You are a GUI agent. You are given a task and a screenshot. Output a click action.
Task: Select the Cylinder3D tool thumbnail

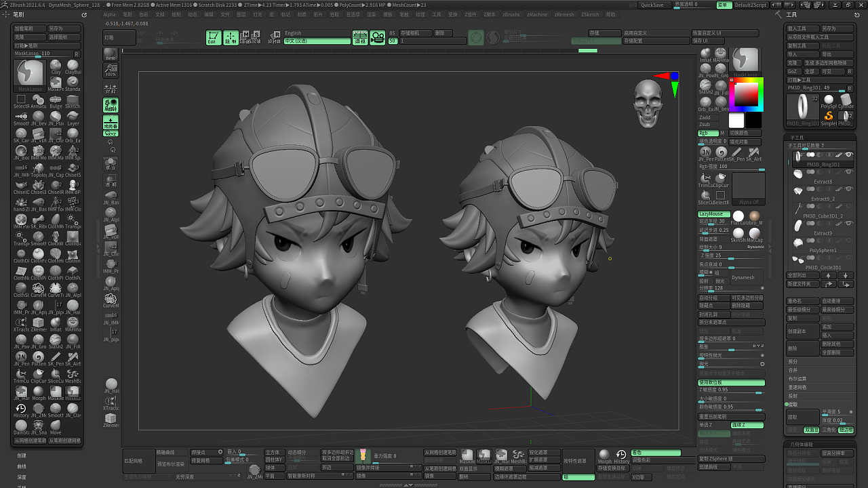coord(846,101)
